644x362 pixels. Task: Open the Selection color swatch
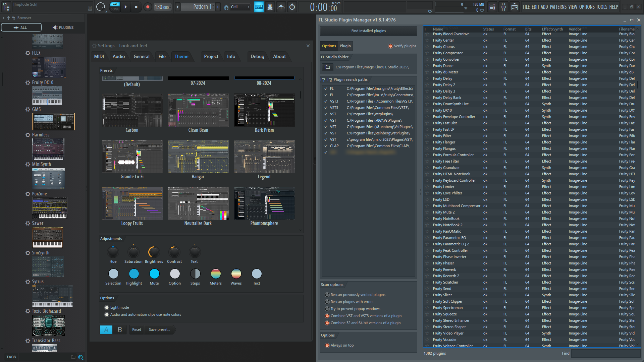tap(113, 274)
